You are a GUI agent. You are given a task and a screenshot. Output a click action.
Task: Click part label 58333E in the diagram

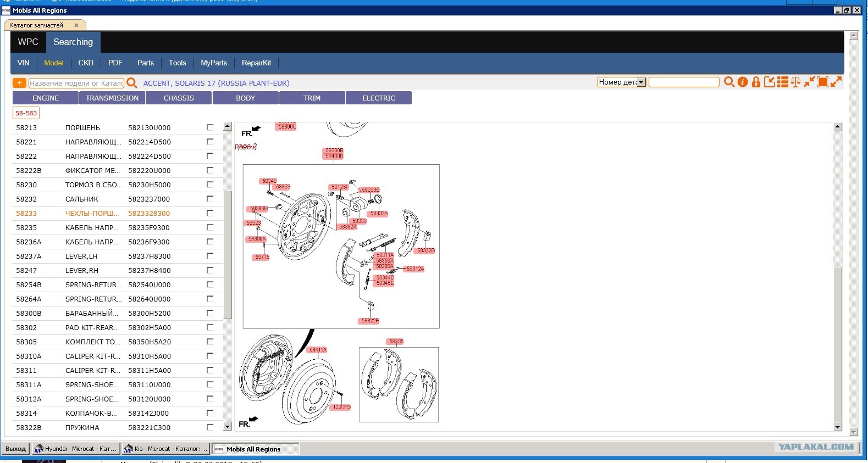click(x=371, y=190)
